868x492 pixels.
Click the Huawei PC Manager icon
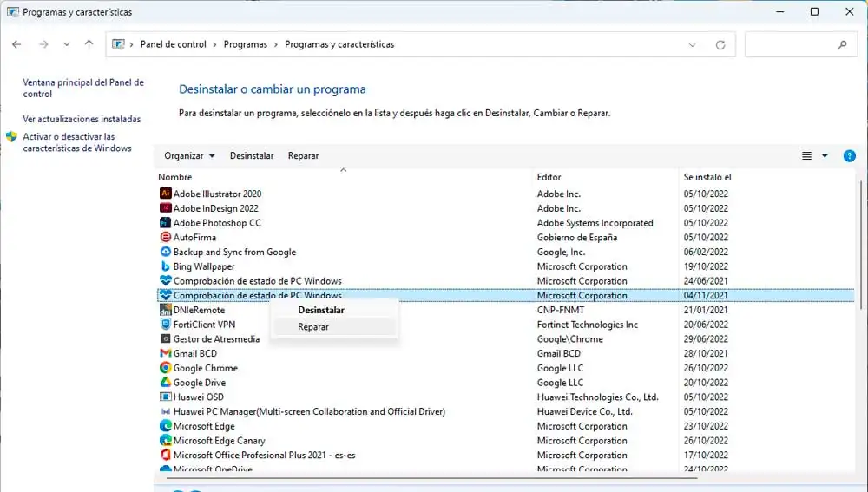coord(165,411)
